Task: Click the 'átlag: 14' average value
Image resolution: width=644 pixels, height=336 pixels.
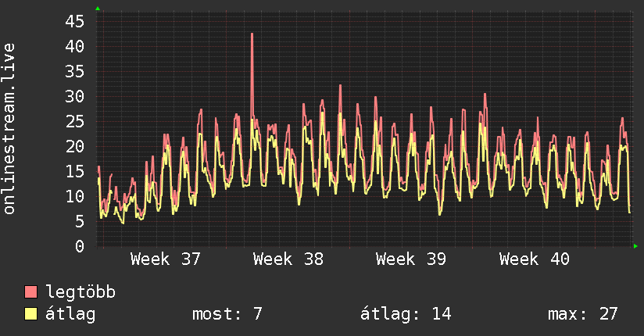Action: [406, 314]
